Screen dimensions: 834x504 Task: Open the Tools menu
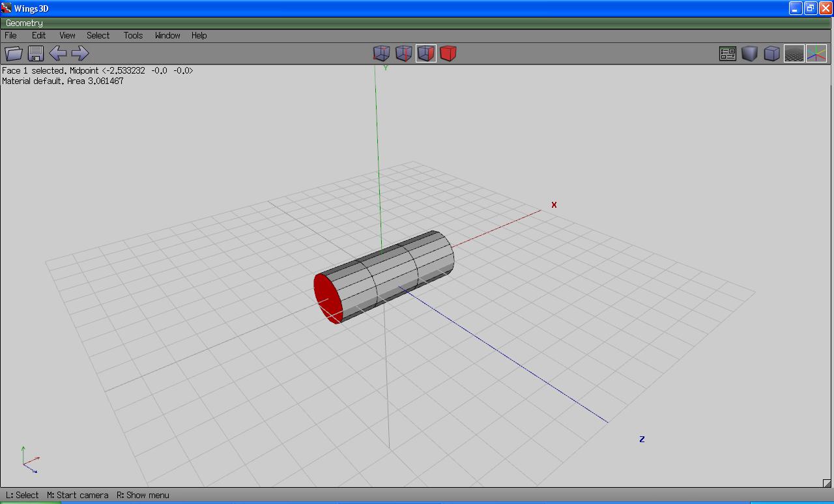pyautogui.click(x=133, y=36)
